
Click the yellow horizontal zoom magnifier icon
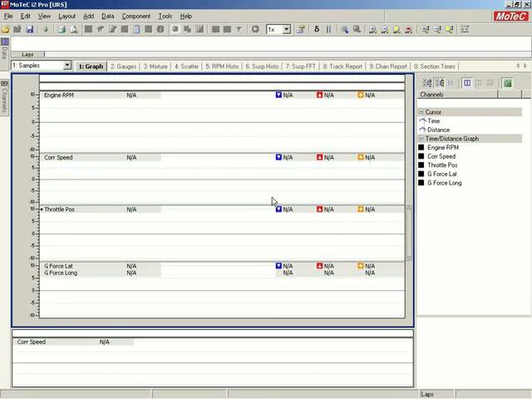tap(397, 30)
